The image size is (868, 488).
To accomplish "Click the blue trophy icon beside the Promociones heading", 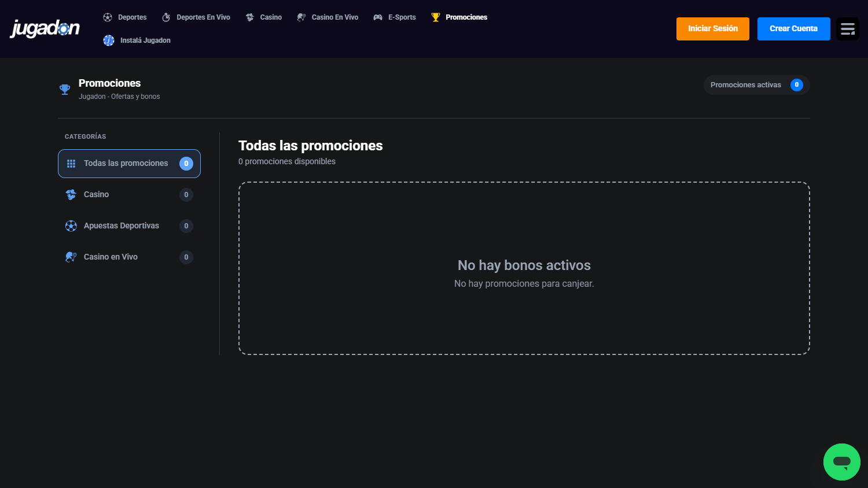I will (65, 90).
